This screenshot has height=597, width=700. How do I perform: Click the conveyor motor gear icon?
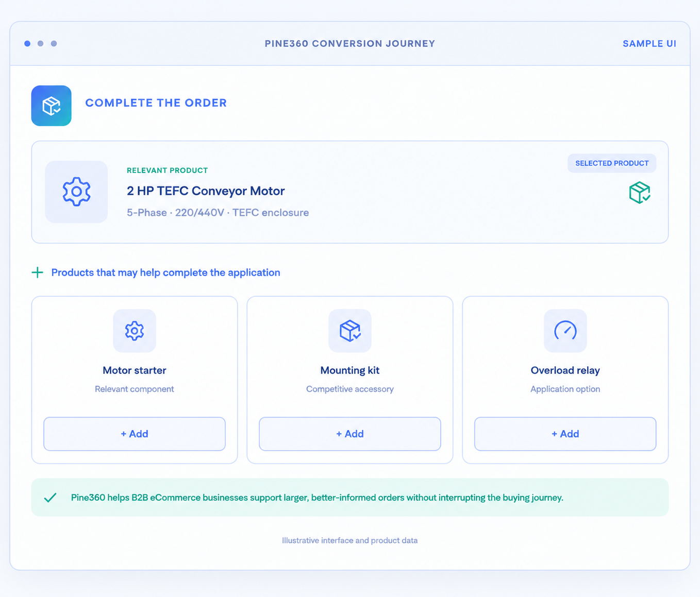coord(76,192)
